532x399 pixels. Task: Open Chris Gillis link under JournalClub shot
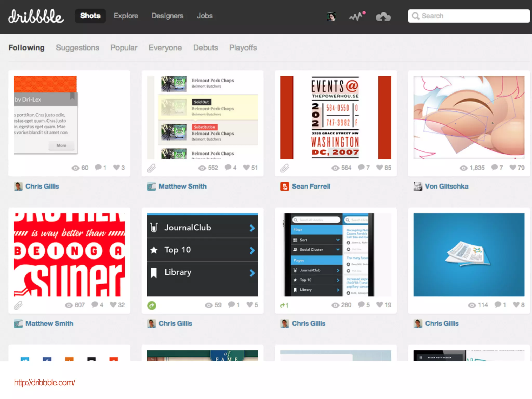pos(175,324)
